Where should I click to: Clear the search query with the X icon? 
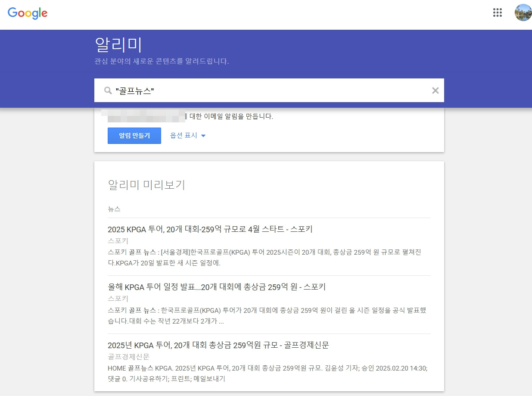coord(436,90)
